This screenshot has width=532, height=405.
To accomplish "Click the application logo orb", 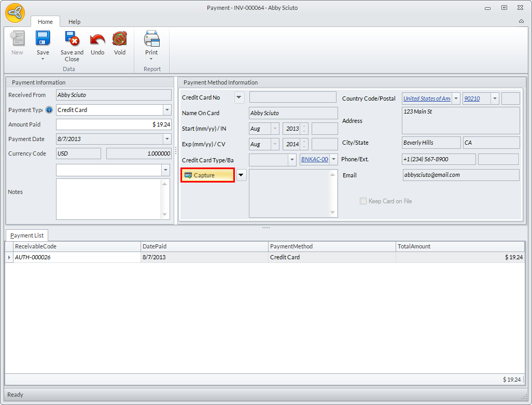I will click(x=15, y=13).
